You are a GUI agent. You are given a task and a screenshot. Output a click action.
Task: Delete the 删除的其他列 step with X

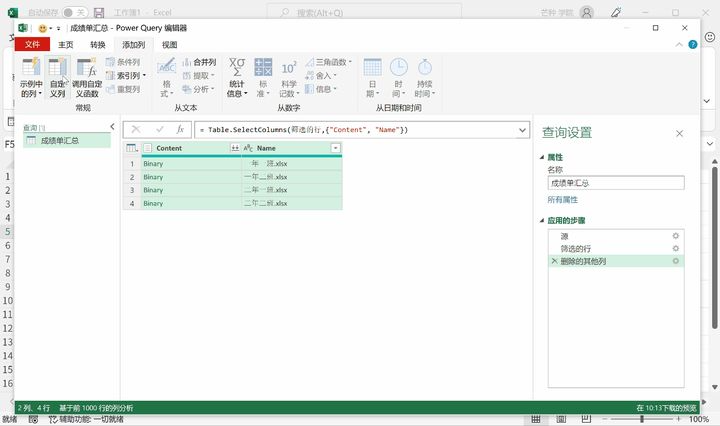(x=554, y=261)
